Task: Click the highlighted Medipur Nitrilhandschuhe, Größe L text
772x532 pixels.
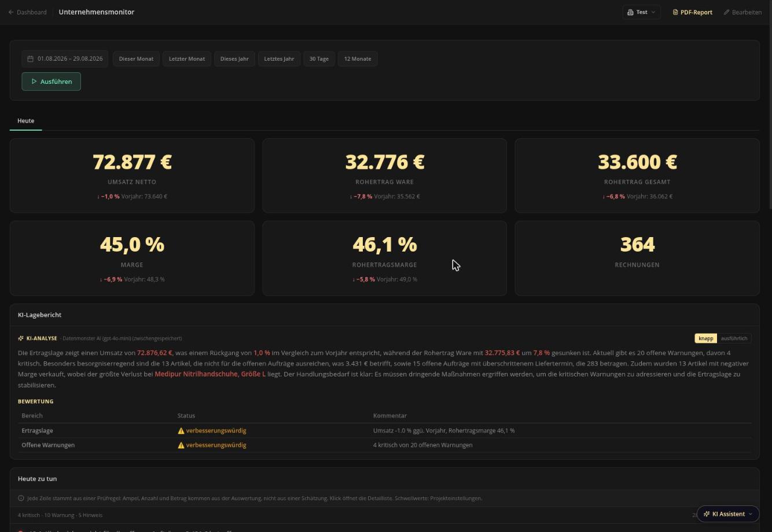Action: tap(210, 374)
